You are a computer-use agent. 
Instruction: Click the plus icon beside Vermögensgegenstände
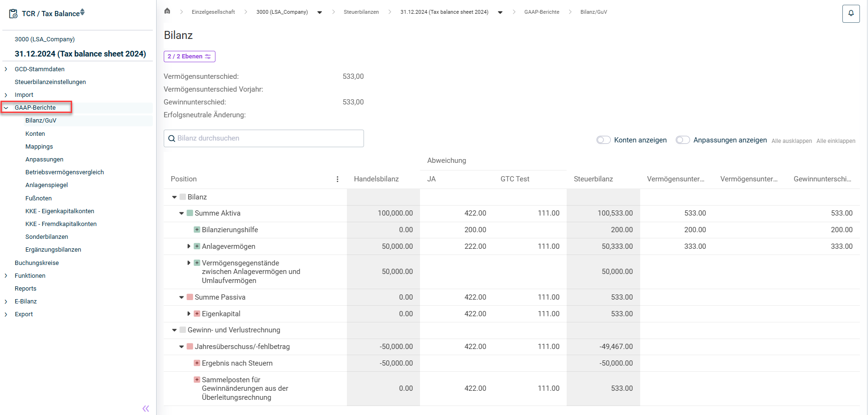click(x=196, y=263)
